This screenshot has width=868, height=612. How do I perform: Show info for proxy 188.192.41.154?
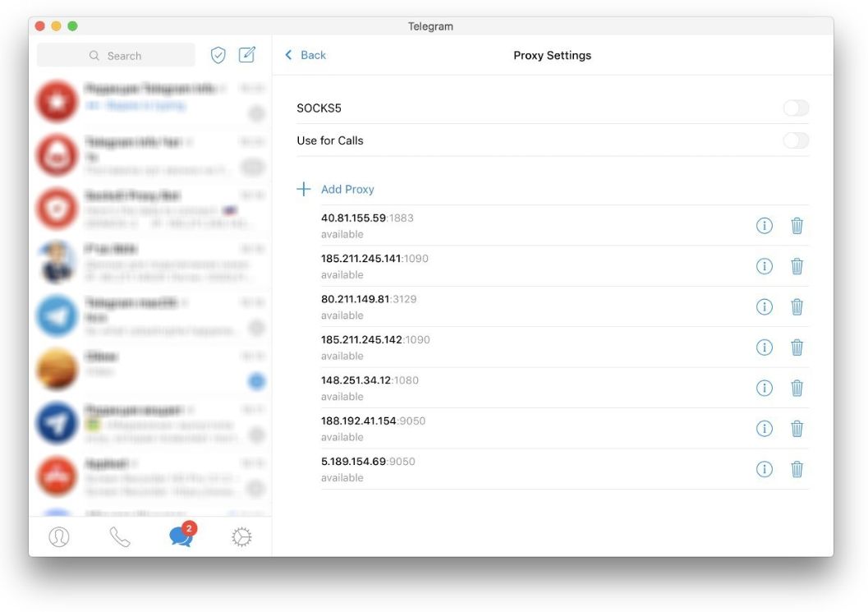(x=764, y=429)
